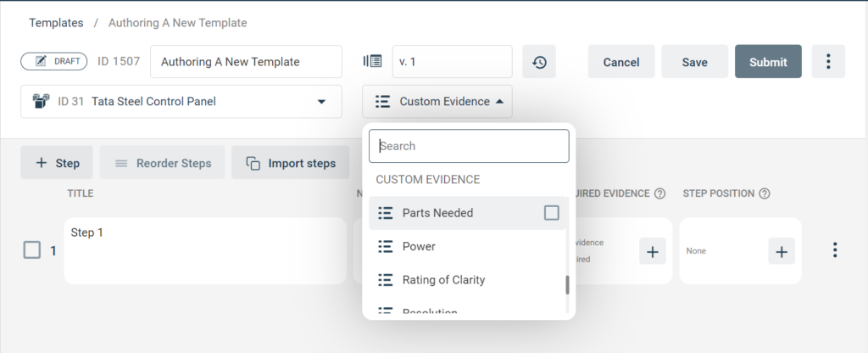Submit the template
The height and width of the screenshot is (353, 868).
[768, 61]
